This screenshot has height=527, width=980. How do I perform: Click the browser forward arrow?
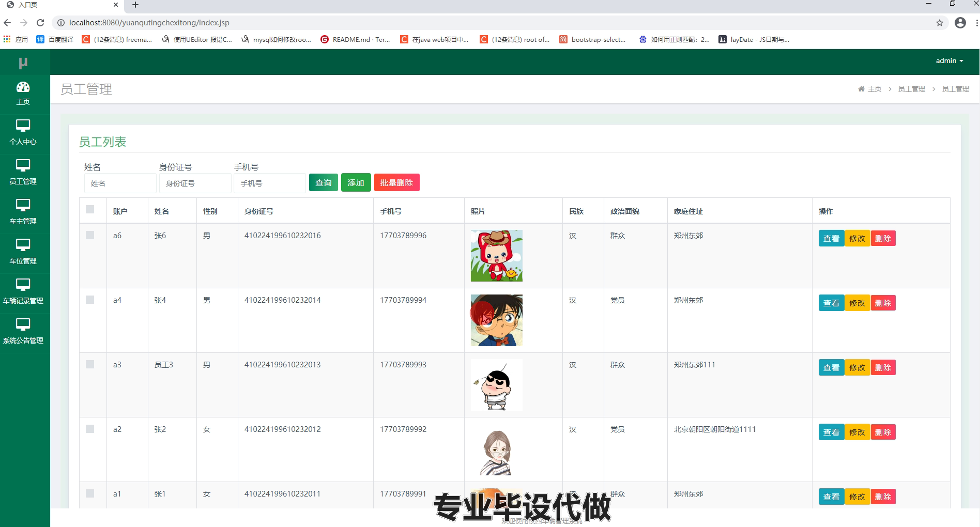point(24,23)
